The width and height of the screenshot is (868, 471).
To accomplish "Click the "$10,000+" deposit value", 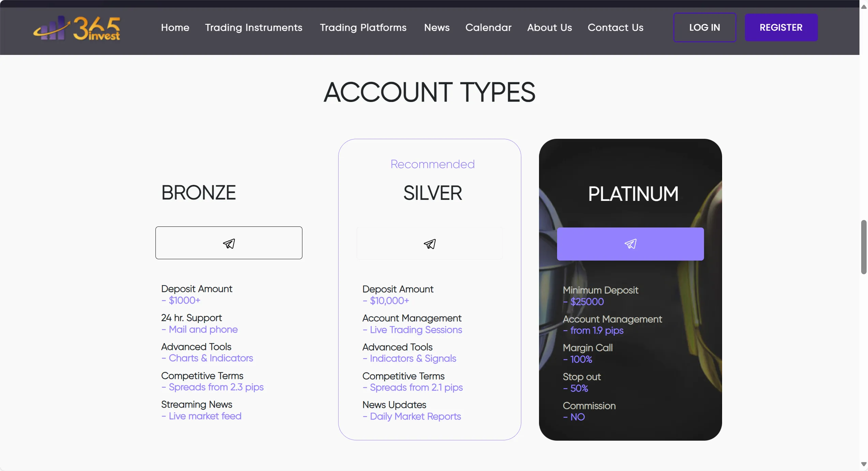I will 389,301.
